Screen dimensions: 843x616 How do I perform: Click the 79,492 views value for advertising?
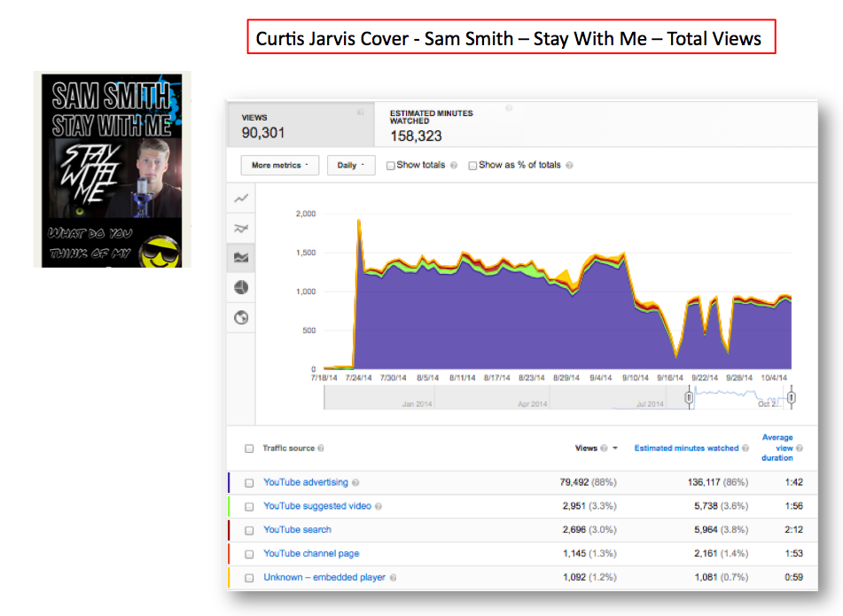point(574,482)
